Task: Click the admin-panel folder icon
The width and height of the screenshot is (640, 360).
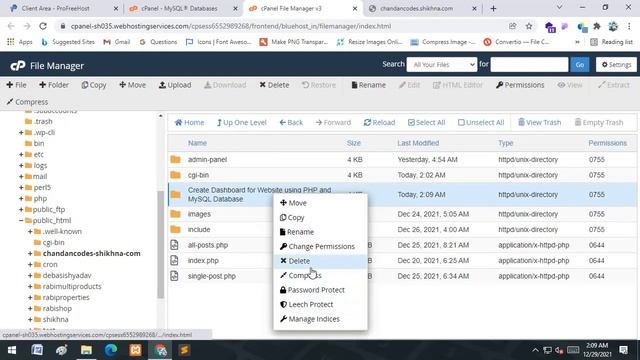Action: [x=176, y=159]
